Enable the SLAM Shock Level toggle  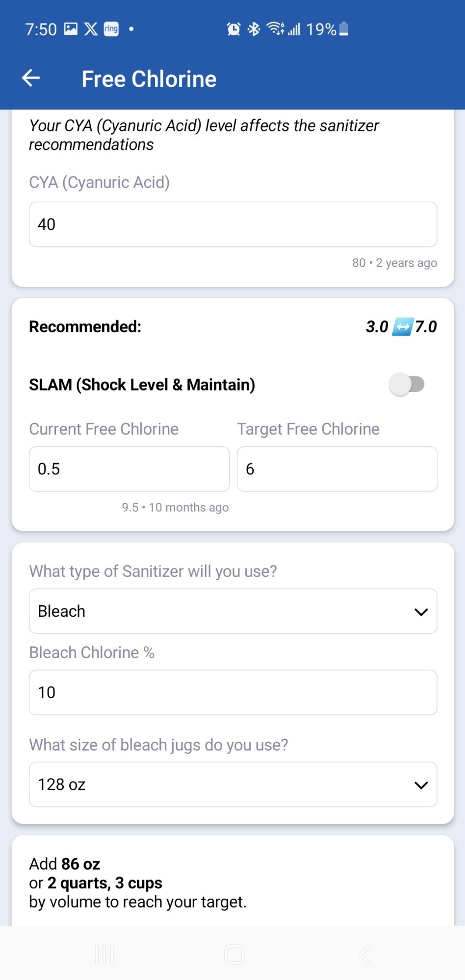pyautogui.click(x=407, y=385)
